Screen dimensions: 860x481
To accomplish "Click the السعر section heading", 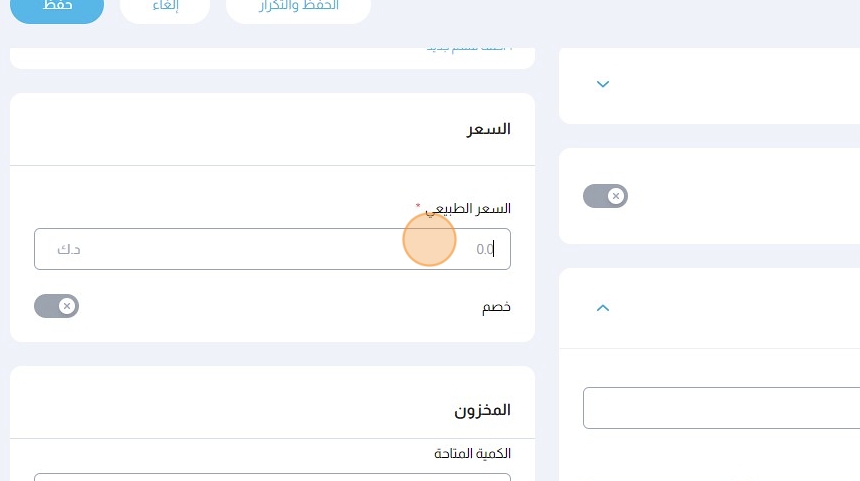I will pyautogui.click(x=489, y=129).
